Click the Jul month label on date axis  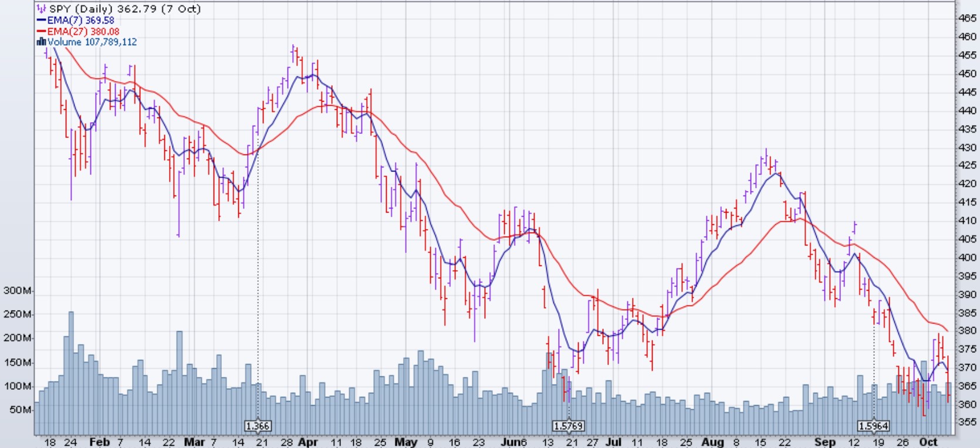(x=613, y=442)
